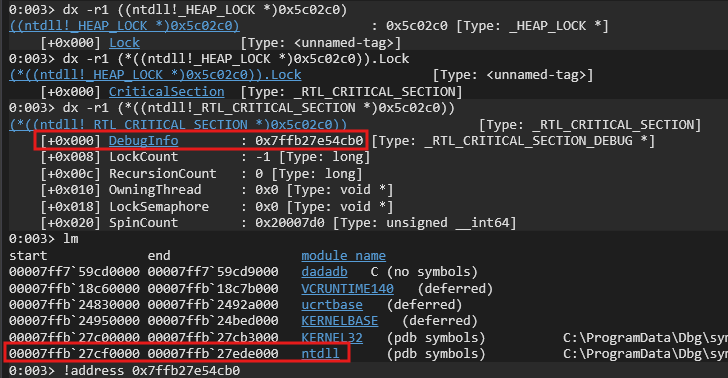Follow the CriticalSection member link

coord(167,92)
